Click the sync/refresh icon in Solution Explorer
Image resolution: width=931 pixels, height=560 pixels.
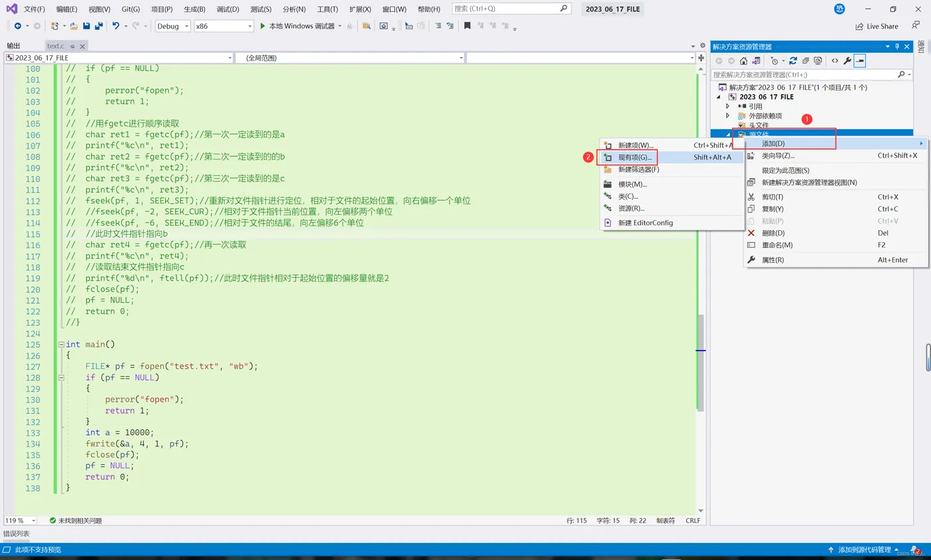coord(793,61)
